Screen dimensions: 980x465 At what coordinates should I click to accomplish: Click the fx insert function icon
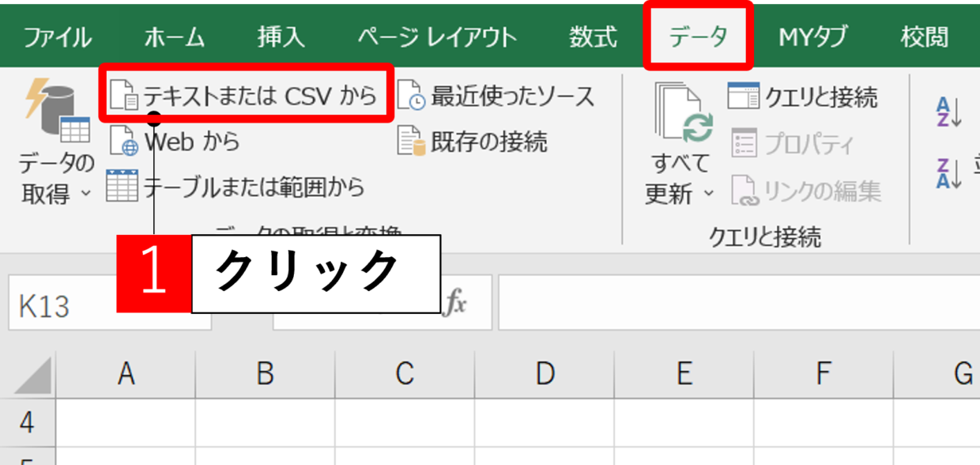[454, 303]
